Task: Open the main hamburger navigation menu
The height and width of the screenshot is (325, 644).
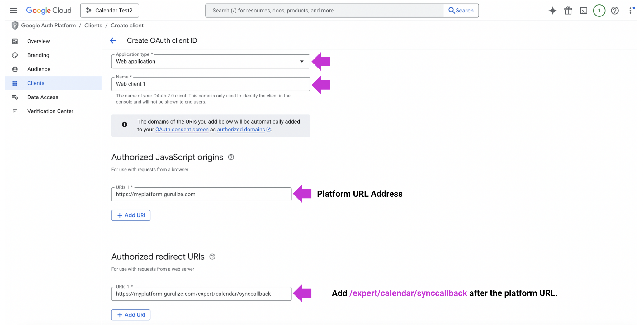Action: tap(13, 11)
